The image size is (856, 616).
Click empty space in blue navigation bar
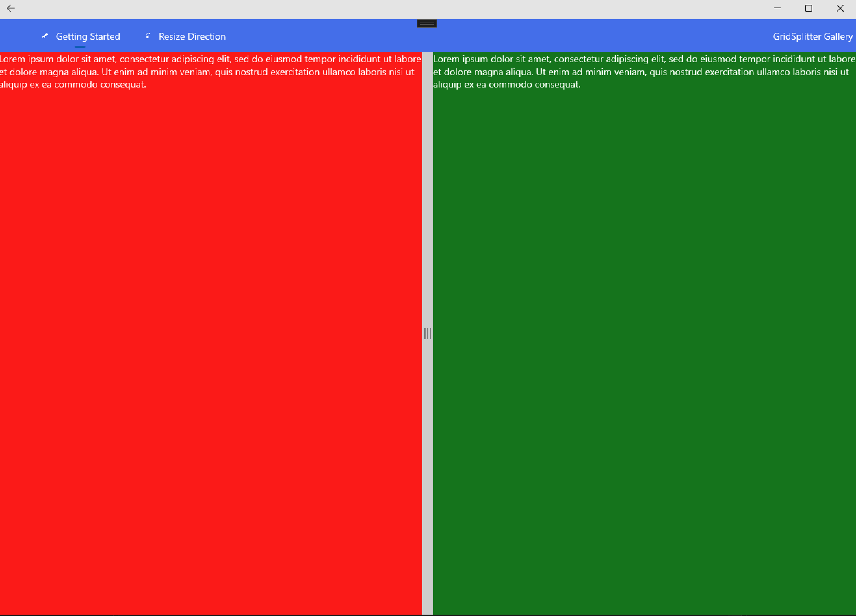pos(566,37)
